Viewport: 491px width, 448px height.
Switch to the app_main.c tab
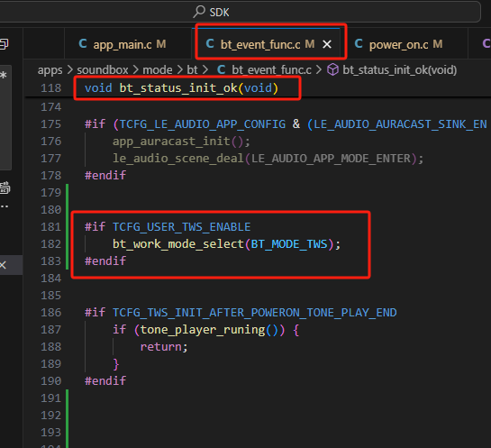point(127,44)
